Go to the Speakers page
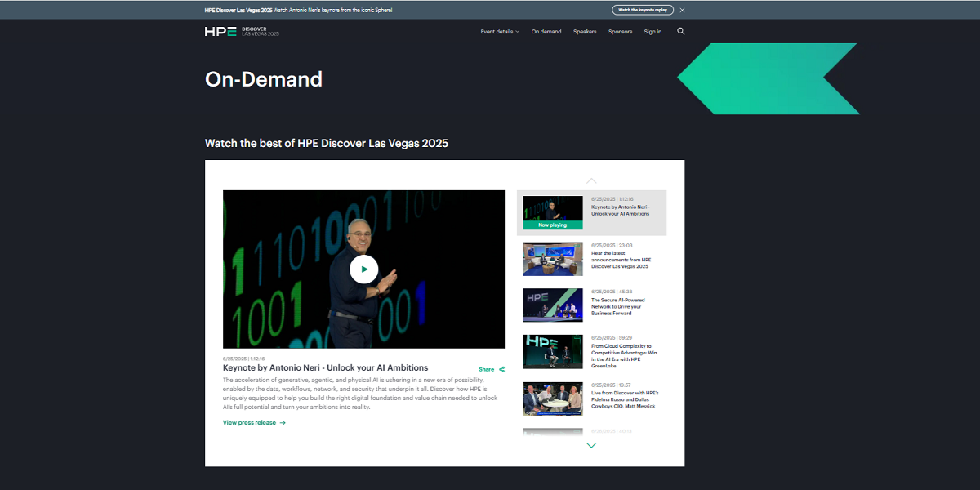The height and width of the screenshot is (490, 980). [x=585, y=32]
